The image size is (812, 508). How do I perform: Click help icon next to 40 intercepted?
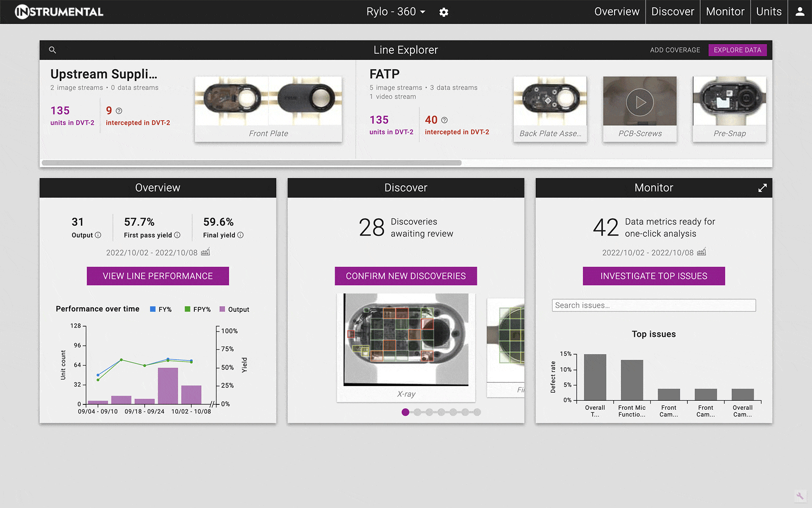tap(444, 120)
